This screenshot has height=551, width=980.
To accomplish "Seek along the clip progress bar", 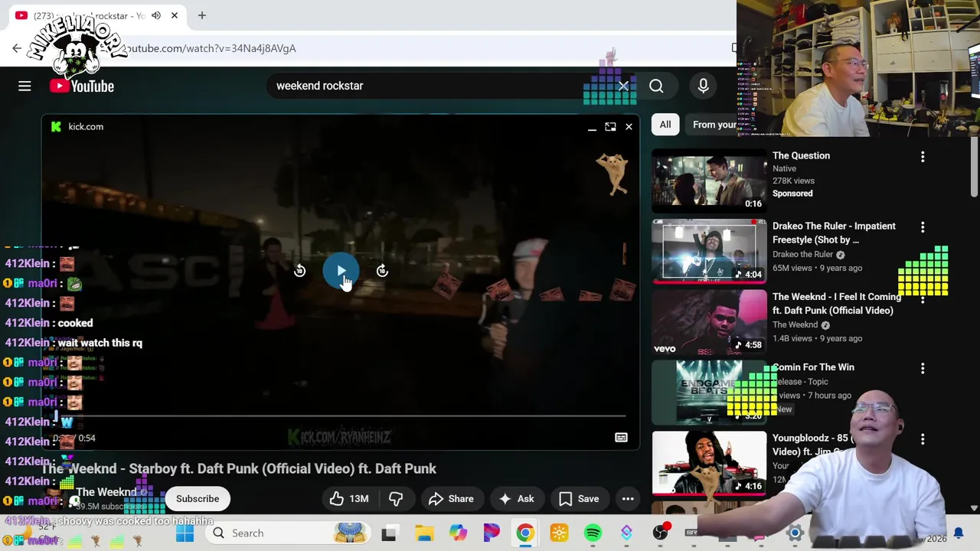I will click(x=340, y=416).
